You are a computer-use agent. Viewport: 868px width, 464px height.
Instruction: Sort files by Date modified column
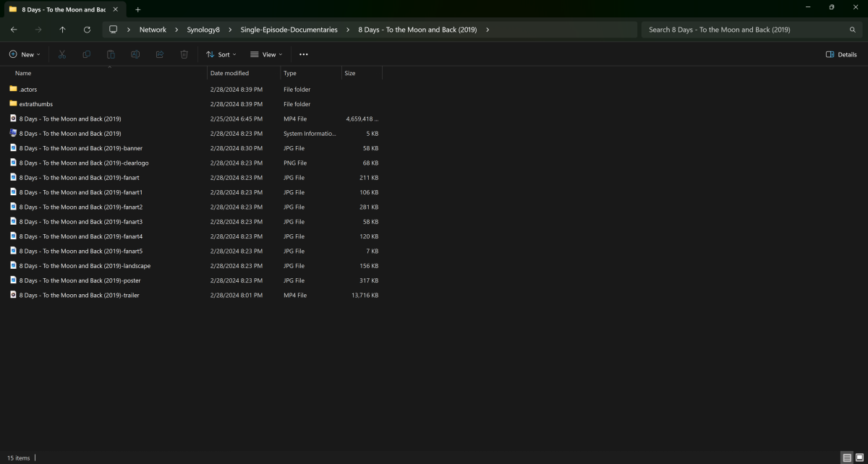[x=229, y=73]
